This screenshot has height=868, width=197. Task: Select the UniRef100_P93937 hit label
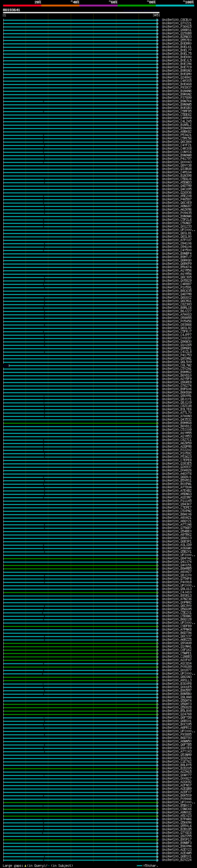click(176, 88)
